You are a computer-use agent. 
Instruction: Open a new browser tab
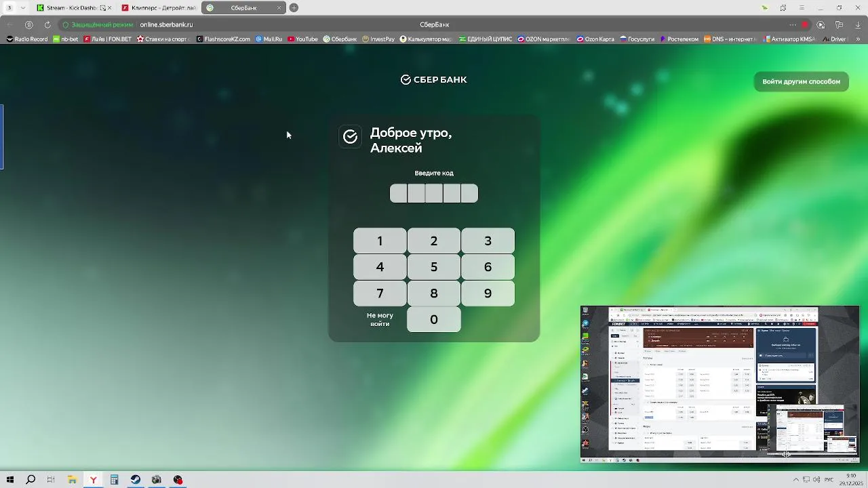(x=294, y=7)
